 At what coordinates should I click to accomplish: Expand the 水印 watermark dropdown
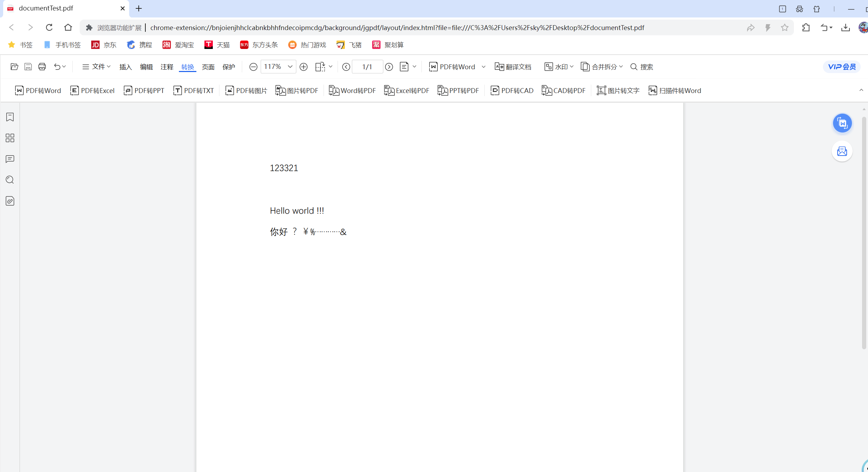[559, 67]
